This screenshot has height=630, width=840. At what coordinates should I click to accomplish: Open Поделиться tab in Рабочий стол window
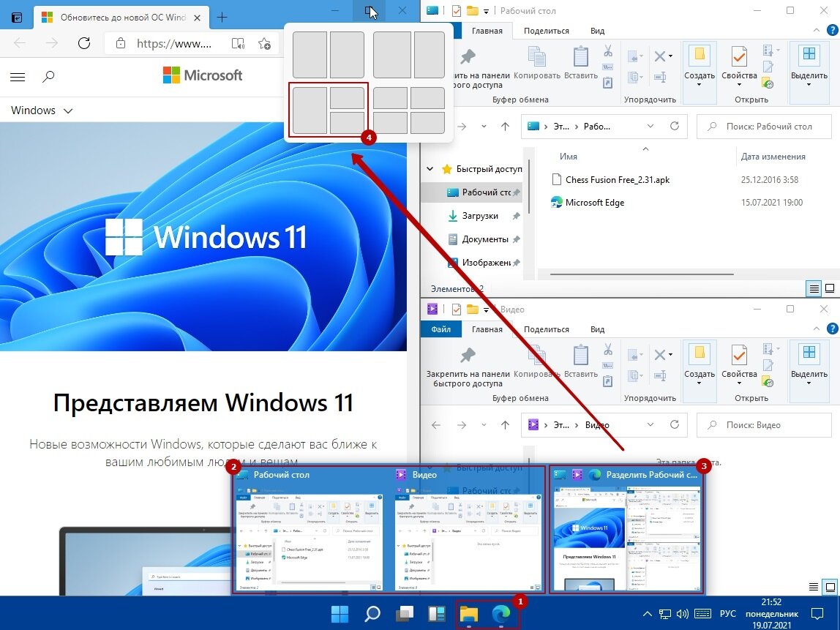pos(547,31)
